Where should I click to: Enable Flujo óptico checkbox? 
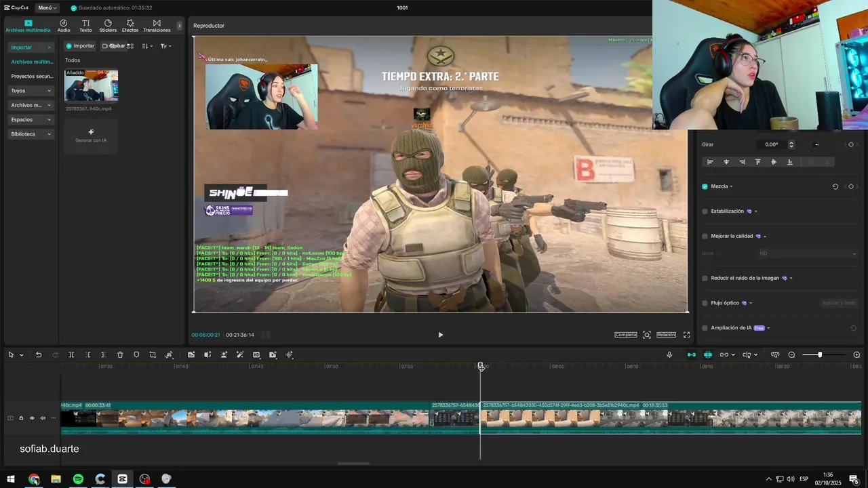tap(705, 303)
